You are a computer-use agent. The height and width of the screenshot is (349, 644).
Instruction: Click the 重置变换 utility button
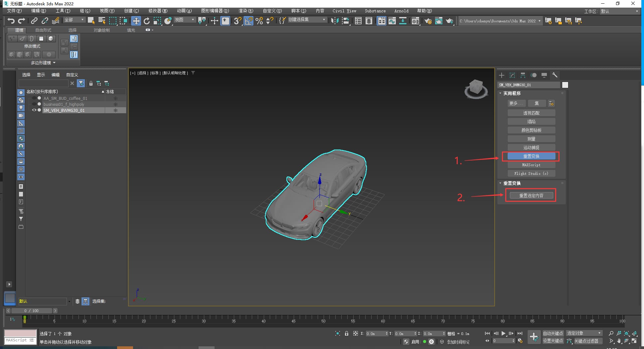531,156
